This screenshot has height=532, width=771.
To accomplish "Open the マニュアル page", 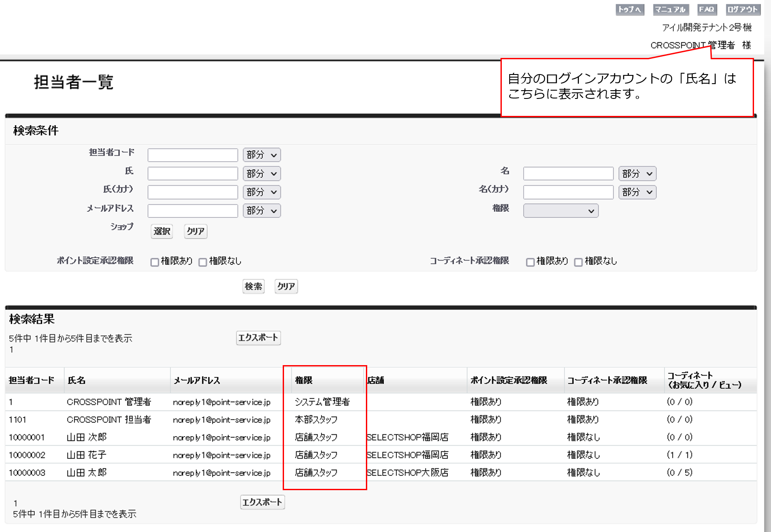I will pos(670,10).
